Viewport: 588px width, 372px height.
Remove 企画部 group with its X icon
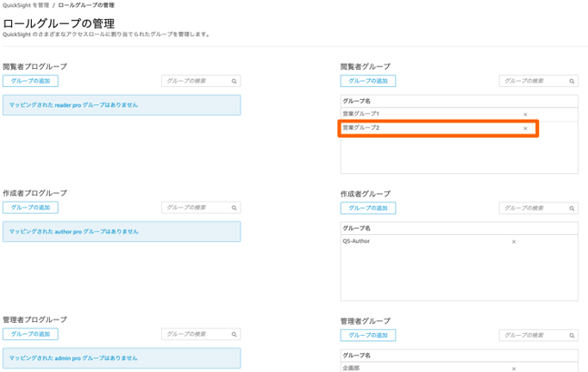(514, 369)
